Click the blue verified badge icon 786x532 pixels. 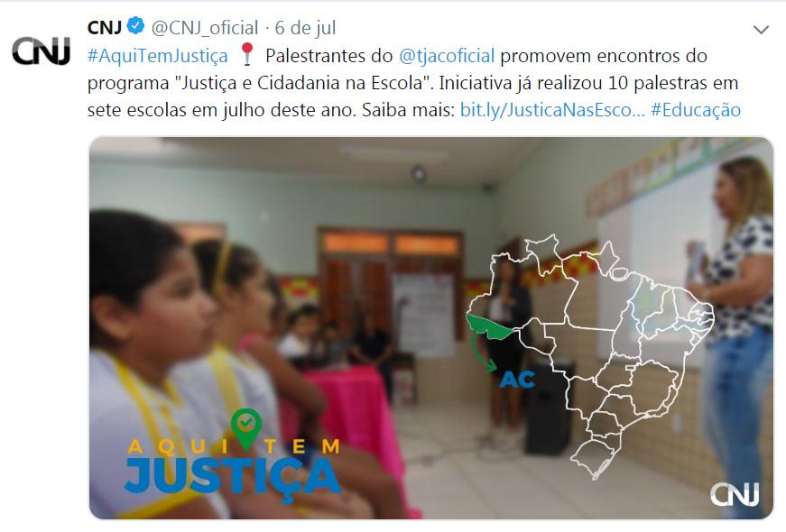click(x=135, y=26)
